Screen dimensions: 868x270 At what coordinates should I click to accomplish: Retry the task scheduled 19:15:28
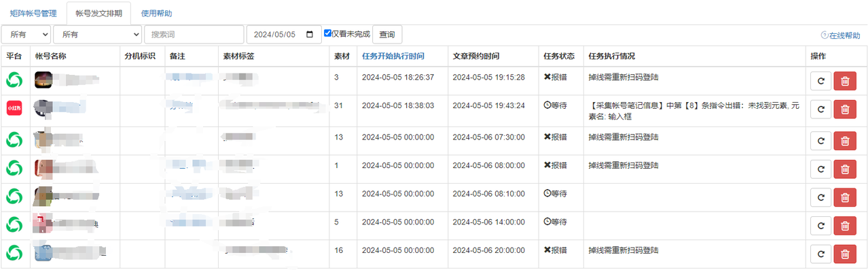820,81
